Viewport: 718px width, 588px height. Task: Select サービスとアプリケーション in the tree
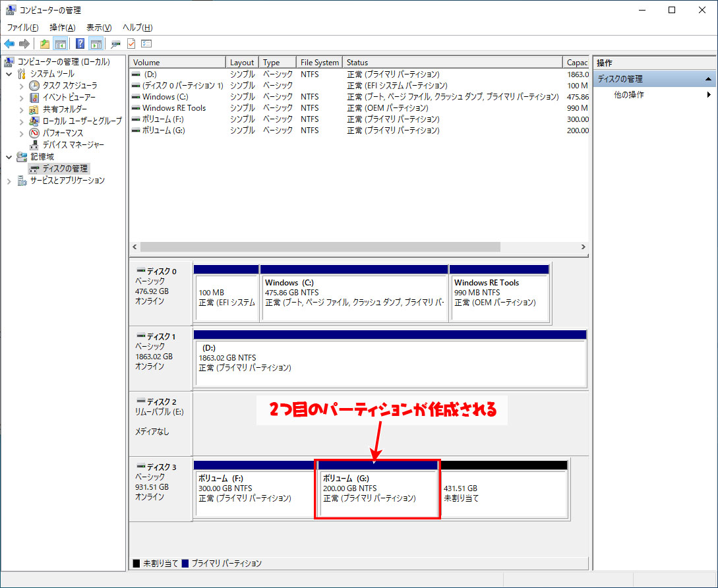(67, 181)
